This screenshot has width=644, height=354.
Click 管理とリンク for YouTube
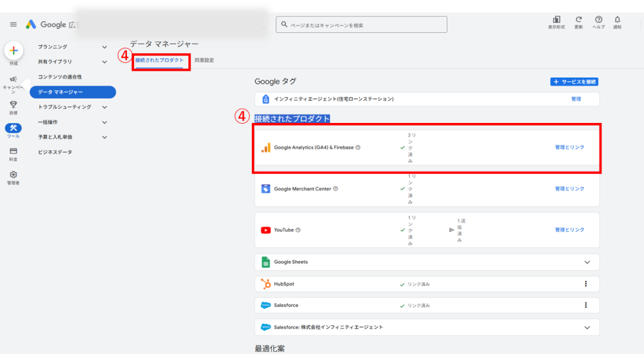coord(569,230)
